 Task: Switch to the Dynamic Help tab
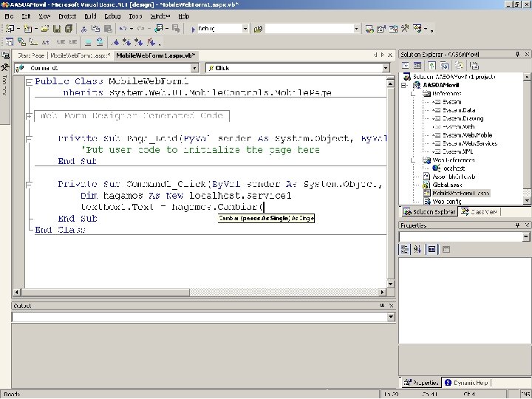pos(466,383)
